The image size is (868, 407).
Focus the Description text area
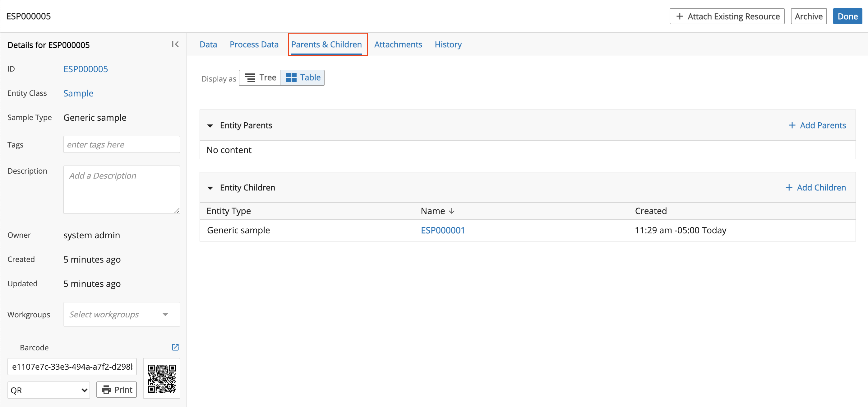click(122, 189)
